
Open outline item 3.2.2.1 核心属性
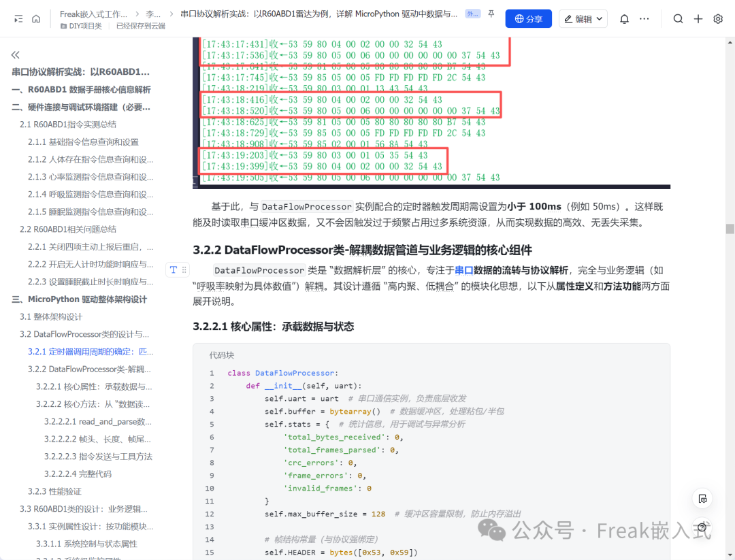click(94, 386)
